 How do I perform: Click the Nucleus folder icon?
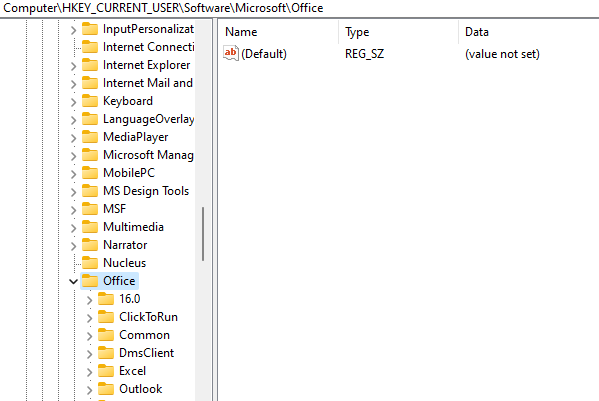click(x=90, y=263)
